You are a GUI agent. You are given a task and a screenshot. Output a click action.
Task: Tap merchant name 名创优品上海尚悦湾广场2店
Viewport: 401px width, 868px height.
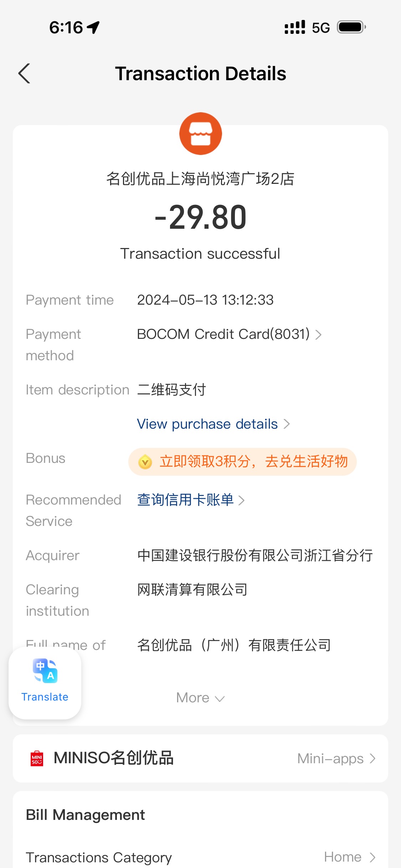click(200, 179)
